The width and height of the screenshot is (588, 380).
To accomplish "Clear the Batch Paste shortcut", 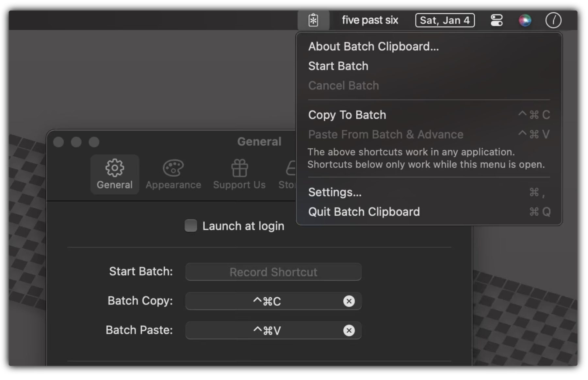I will pyautogui.click(x=349, y=330).
